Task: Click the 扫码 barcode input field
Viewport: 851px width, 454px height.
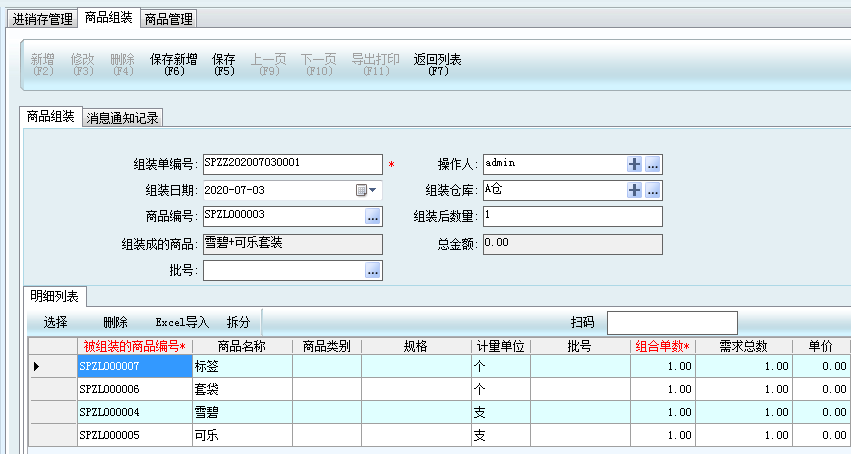Action: [671, 322]
